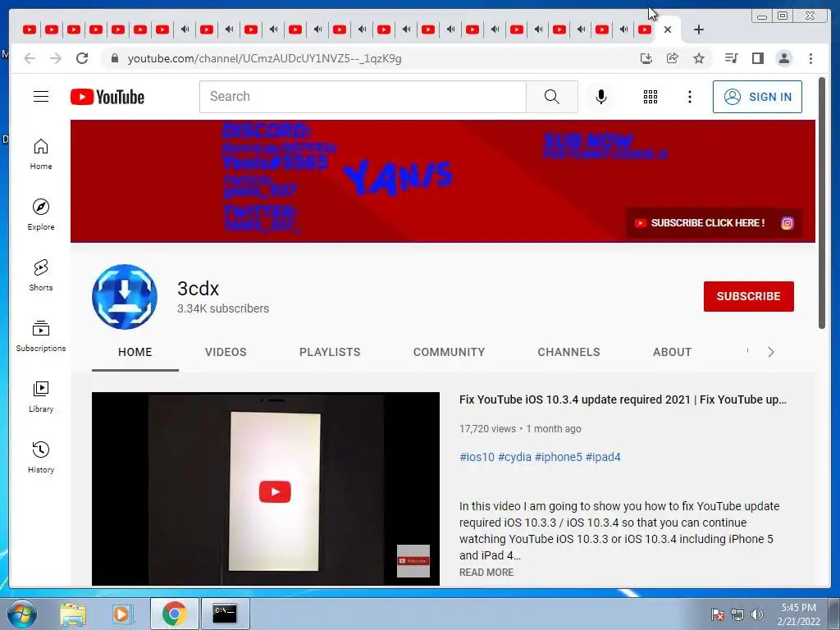Click the 3.34K subscribers text
Viewport: 840px width, 630px height.
pos(223,308)
